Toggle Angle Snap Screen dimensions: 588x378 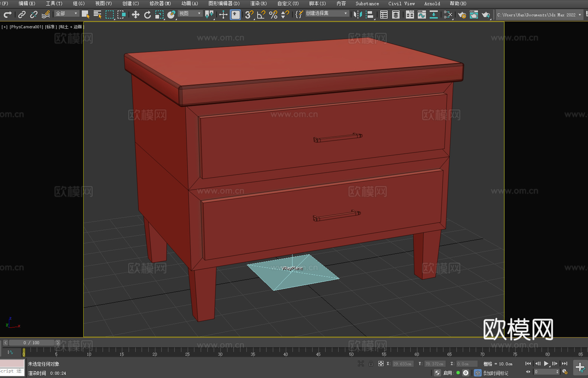click(261, 14)
